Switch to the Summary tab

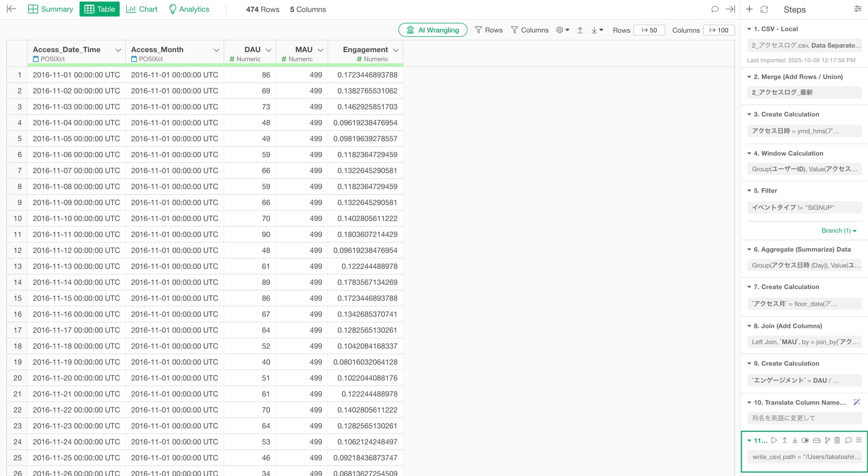pos(51,9)
